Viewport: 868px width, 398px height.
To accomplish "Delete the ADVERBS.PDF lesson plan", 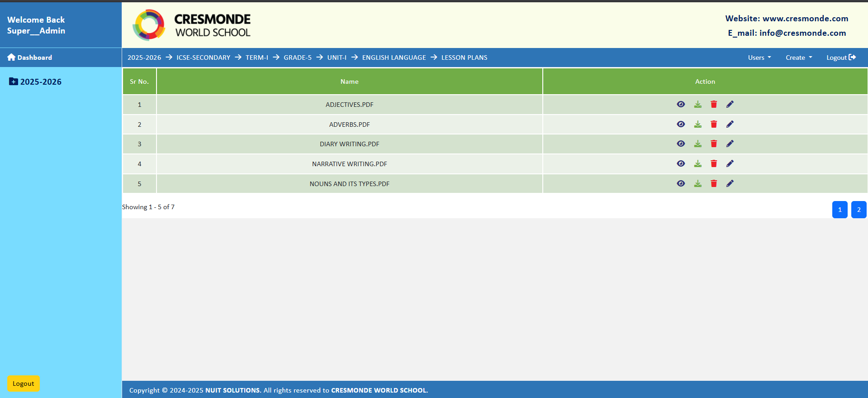I will click(714, 125).
